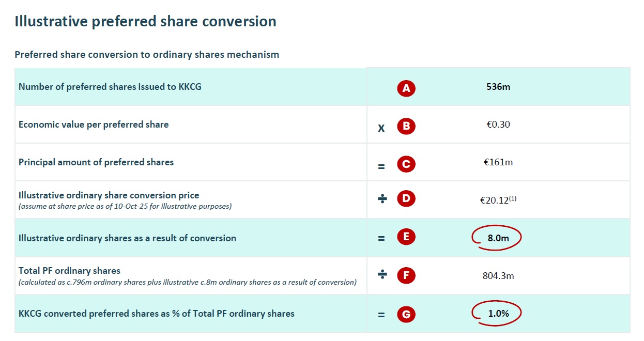Select the 804.3m total PF shares value
The width and height of the screenshot is (644, 341).
point(498,275)
